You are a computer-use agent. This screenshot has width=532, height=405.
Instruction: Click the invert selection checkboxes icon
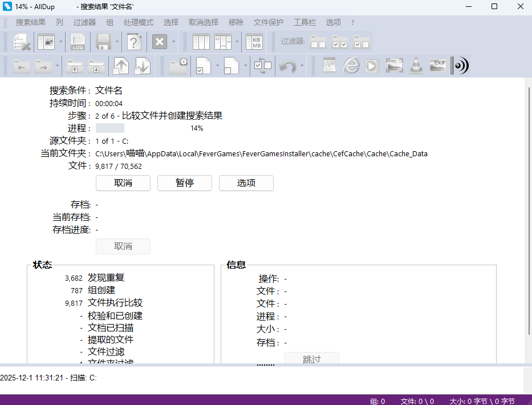(x=263, y=66)
